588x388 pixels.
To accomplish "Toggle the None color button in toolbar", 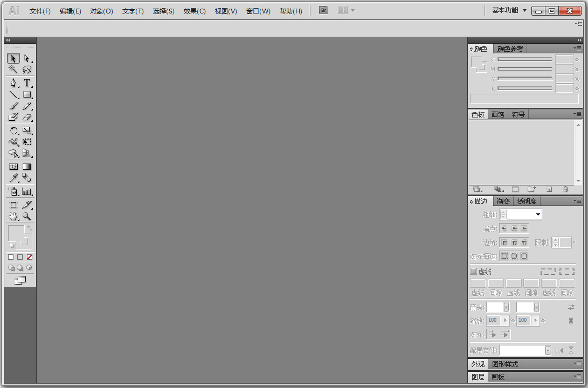I will coord(29,257).
